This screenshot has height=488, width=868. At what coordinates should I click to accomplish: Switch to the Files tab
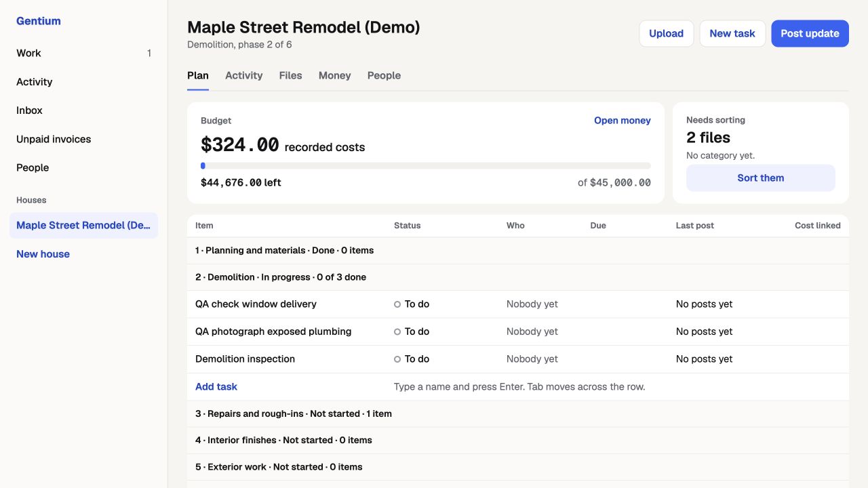290,76
